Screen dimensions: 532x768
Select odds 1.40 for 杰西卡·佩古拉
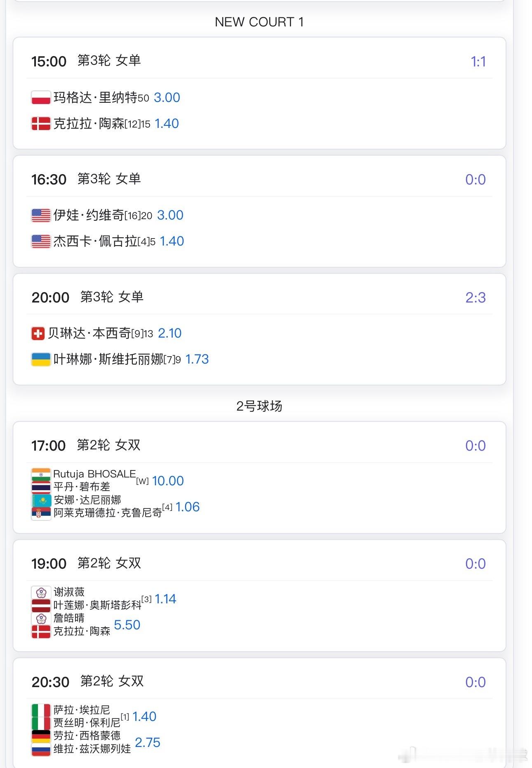tap(172, 241)
